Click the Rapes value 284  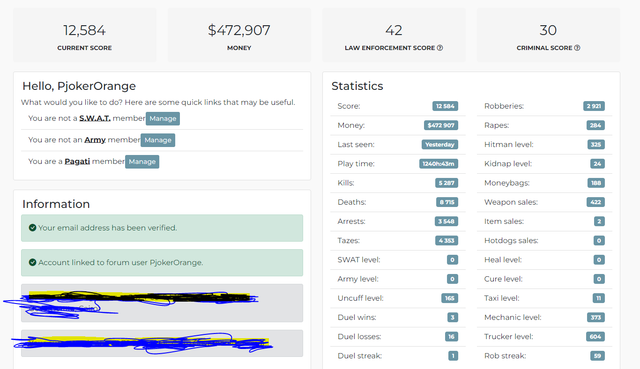click(596, 125)
